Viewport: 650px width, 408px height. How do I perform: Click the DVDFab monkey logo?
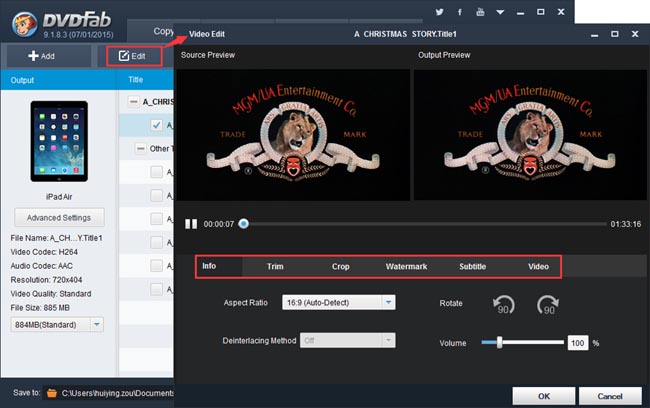pyautogui.click(x=24, y=24)
